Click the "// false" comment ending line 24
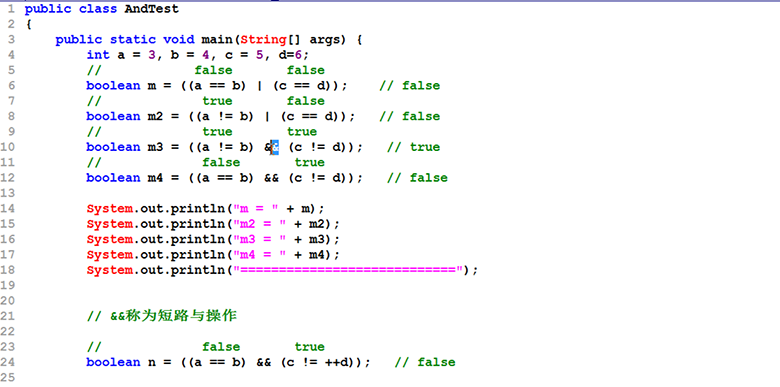 click(x=425, y=363)
